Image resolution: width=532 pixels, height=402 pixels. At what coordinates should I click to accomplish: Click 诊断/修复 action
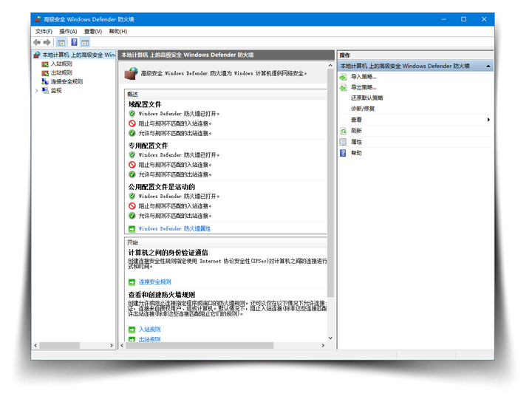point(363,109)
